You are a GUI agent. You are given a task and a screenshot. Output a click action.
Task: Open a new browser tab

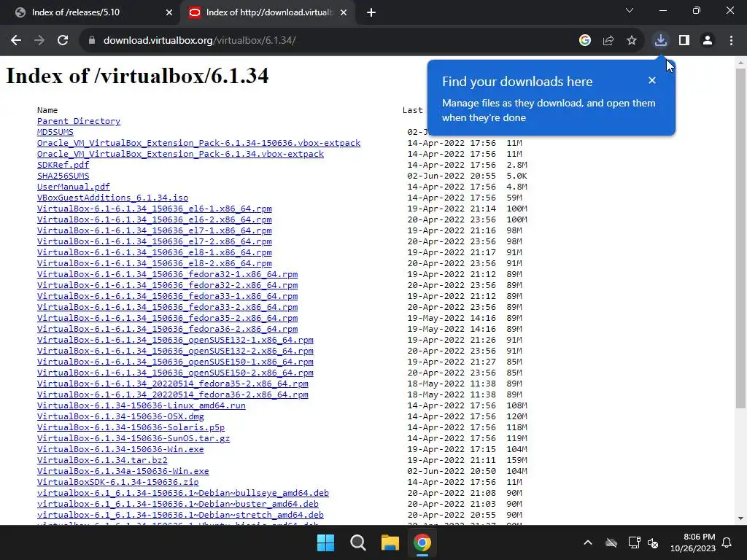(x=371, y=13)
